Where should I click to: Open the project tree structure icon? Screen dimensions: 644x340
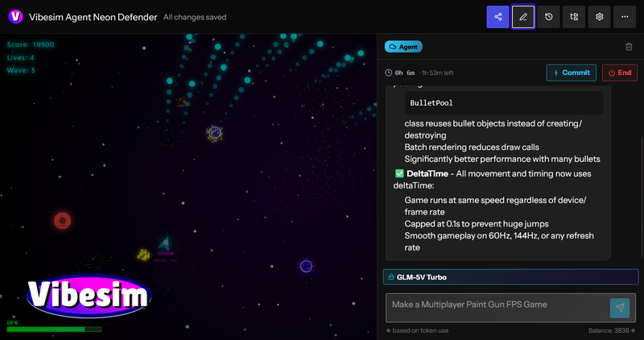[574, 17]
